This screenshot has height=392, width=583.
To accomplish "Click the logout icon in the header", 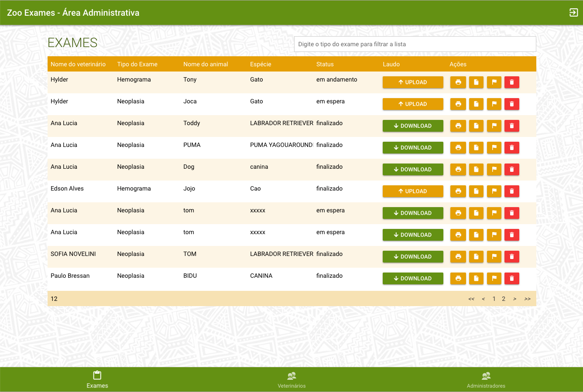I will [573, 13].
